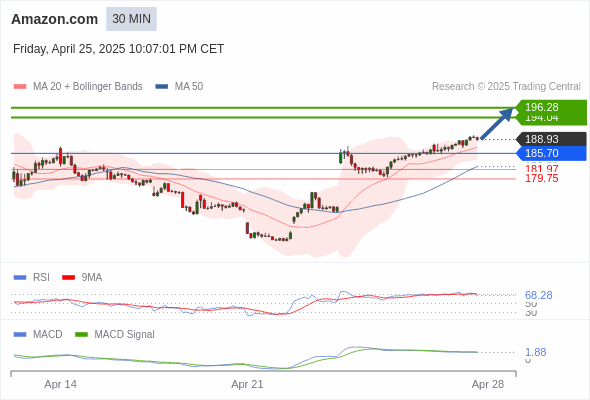Click the red 181.97 support label
The width and height of the screenshot is (590, 400).
pos(542,169)
